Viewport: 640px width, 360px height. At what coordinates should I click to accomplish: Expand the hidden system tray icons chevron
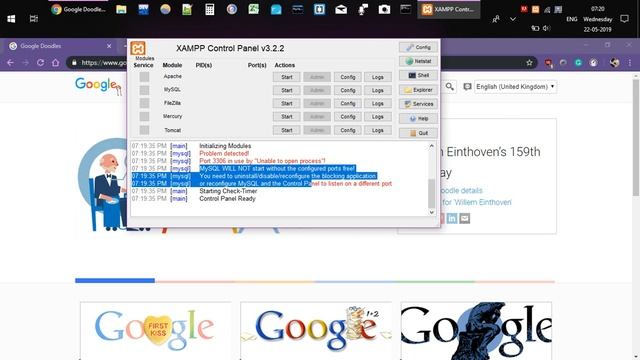tap(513, 19)
